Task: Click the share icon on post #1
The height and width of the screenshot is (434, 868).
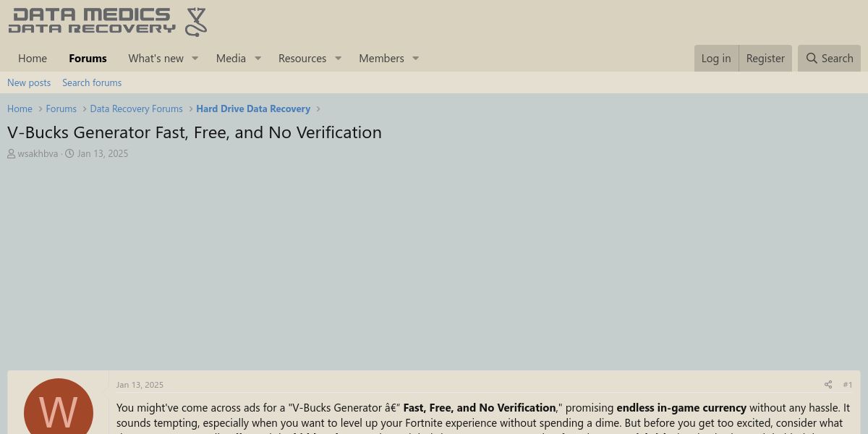Action: coord(828,385)
